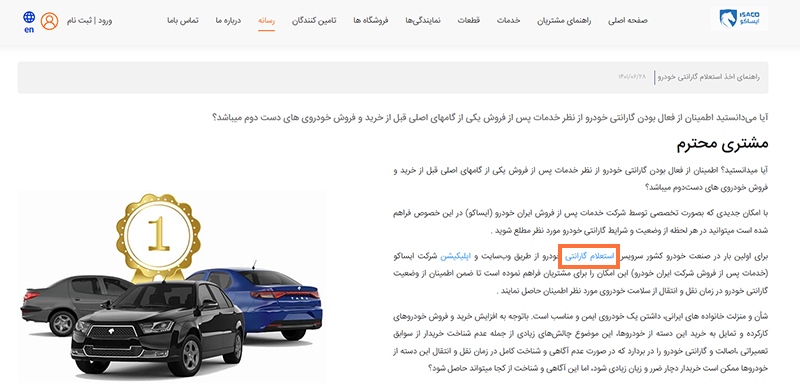Click the user profile icon
Image resolution: width=800 pixels, height=384 pixels.
[49, 21]
